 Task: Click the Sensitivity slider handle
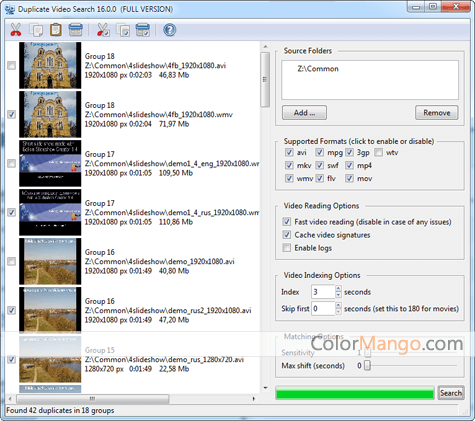367,352
